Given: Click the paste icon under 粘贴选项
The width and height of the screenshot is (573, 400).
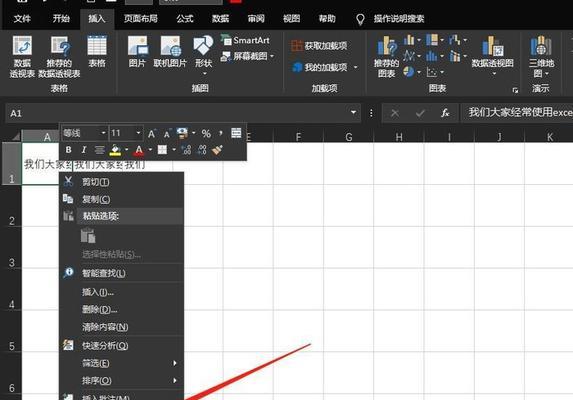Looking at the screenshot, I should (88, 235).
